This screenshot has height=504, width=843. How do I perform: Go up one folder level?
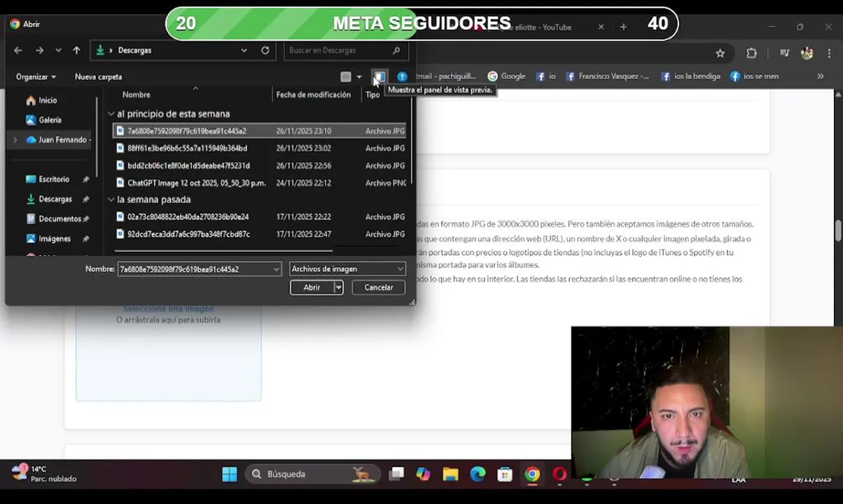pos(76,50)
